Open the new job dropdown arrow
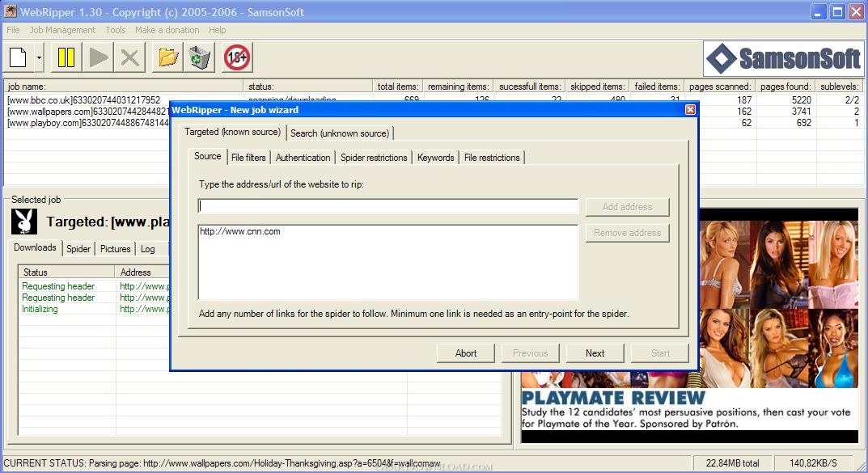Image resolution: width=868 pixels, height=473 pixels. point(39,57)
